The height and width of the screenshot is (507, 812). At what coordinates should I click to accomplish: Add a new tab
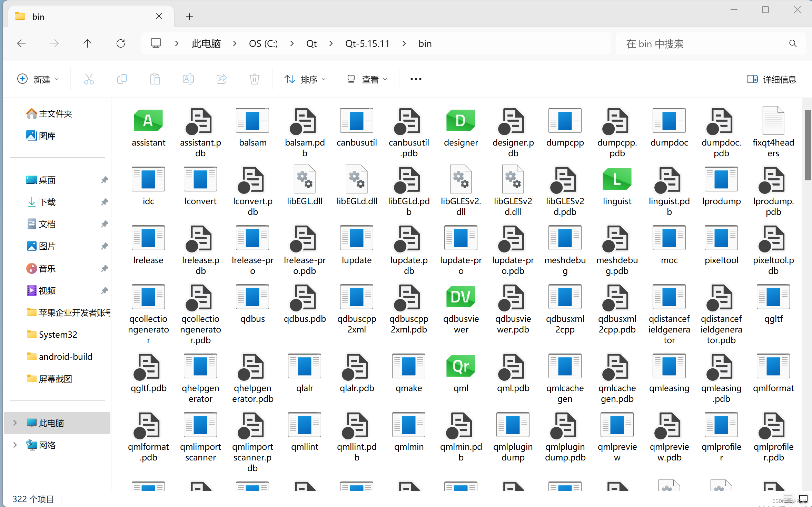tap(189, 17)
